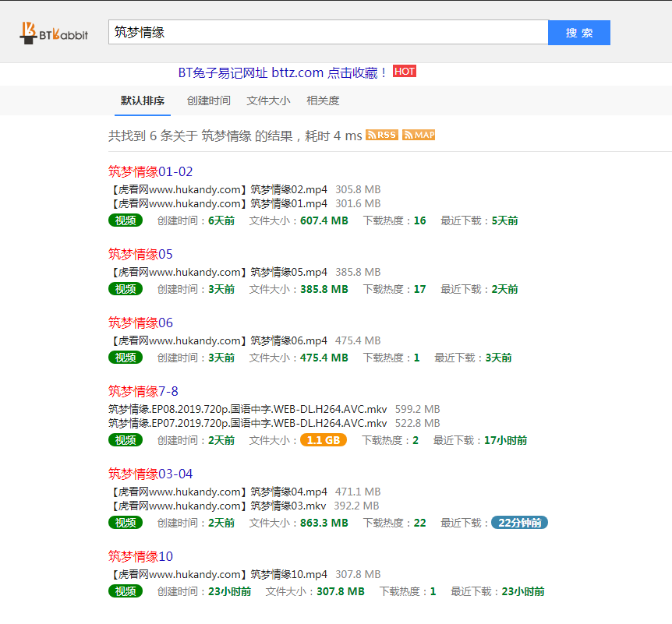Image resolution: width=672 pixels, height=624 pixels.
Task: Click the 307.8 MB green size value
Action: pyautogui.click(x=340, y=591)
